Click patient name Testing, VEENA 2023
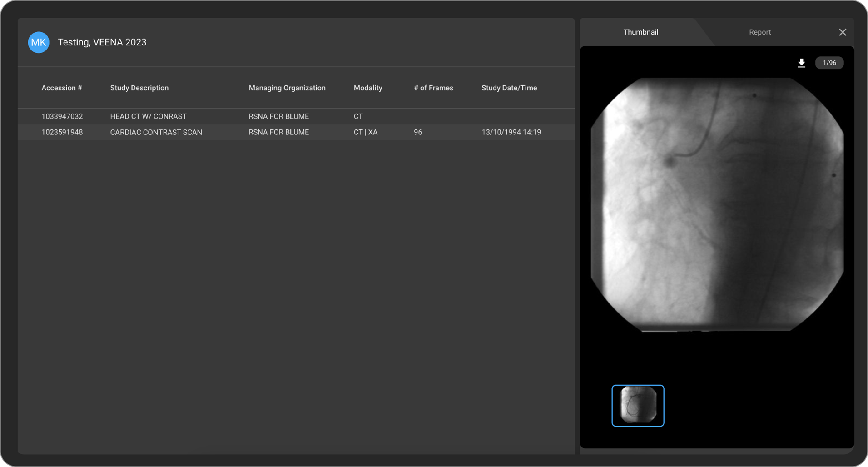 [102, 42]
